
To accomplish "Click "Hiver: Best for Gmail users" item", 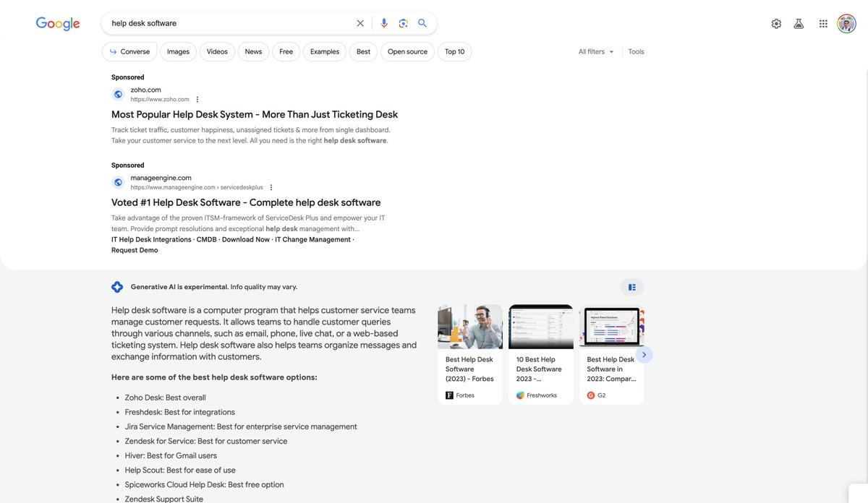I will click(171, 455).
